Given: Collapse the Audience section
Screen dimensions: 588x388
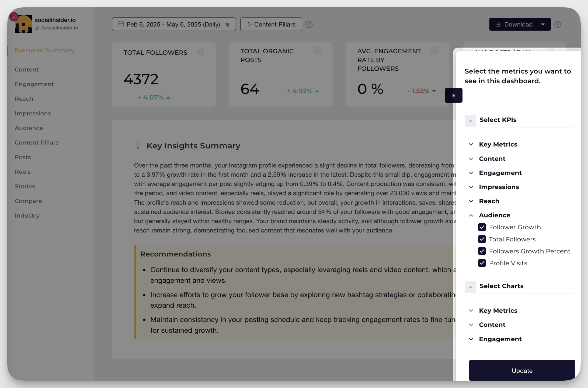Looking at the screenshot, I should pyautogui.click(x=471, y=215).
